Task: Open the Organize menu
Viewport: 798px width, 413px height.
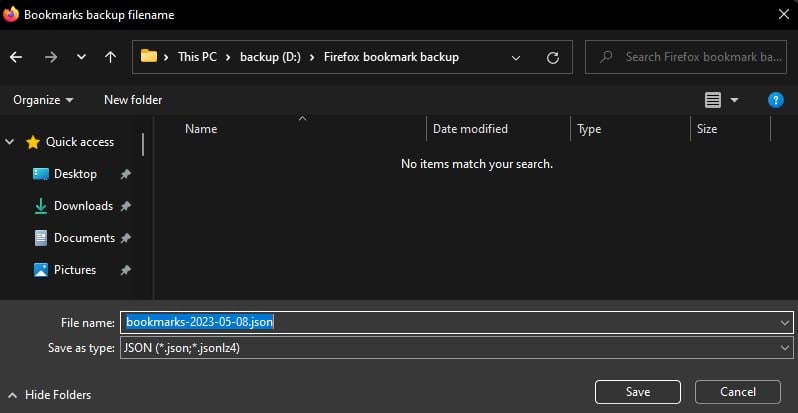Action: click(43, 100)
